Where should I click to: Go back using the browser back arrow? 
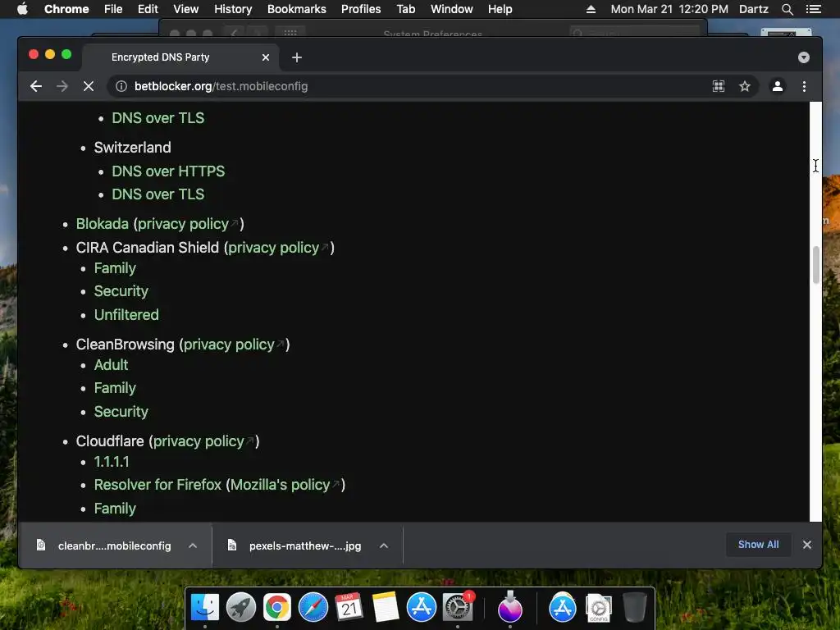(x=36, y=86)
